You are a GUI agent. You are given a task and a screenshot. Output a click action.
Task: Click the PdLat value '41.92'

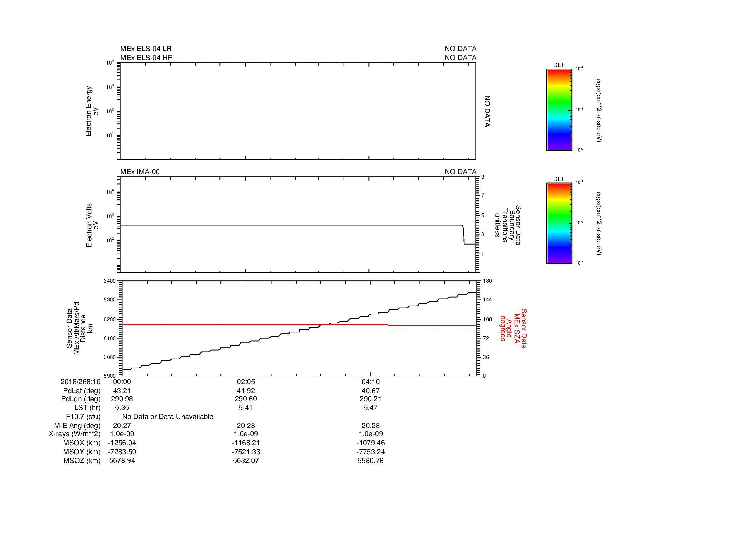[x=246, y=391]
